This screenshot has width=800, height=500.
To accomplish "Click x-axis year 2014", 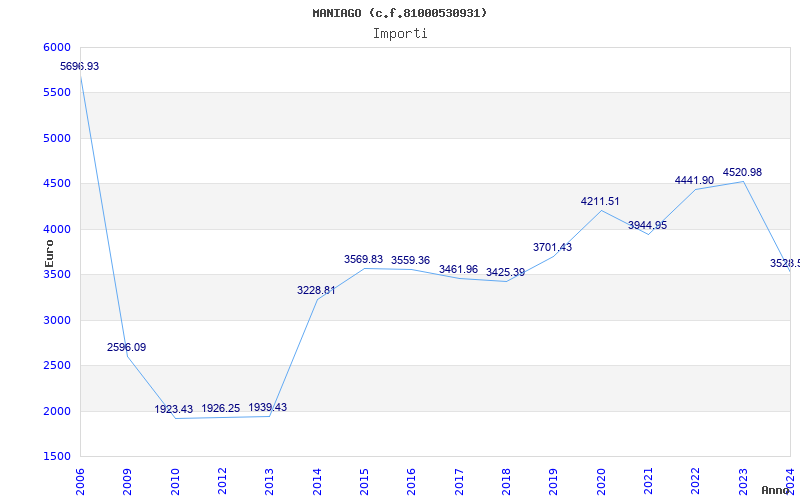I will [x=317, y=482].
